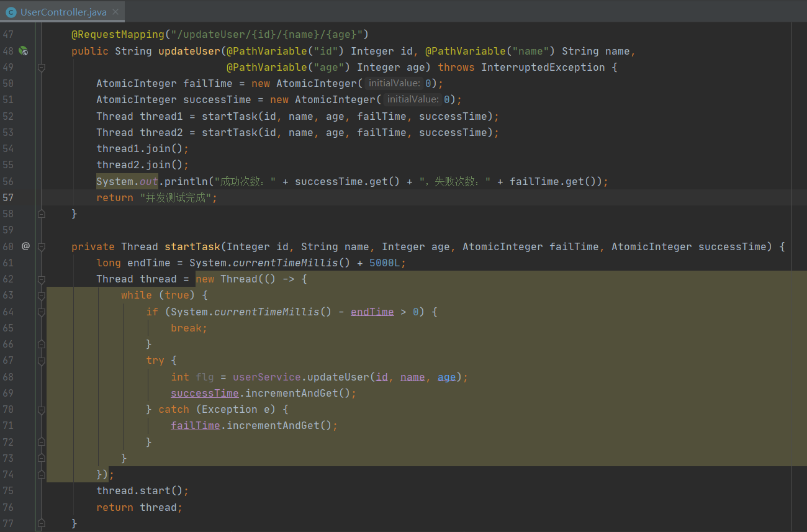Click the failTime variable declaration on line 50
This screenshot has width=807, height=532.
[x=208, y=83]
